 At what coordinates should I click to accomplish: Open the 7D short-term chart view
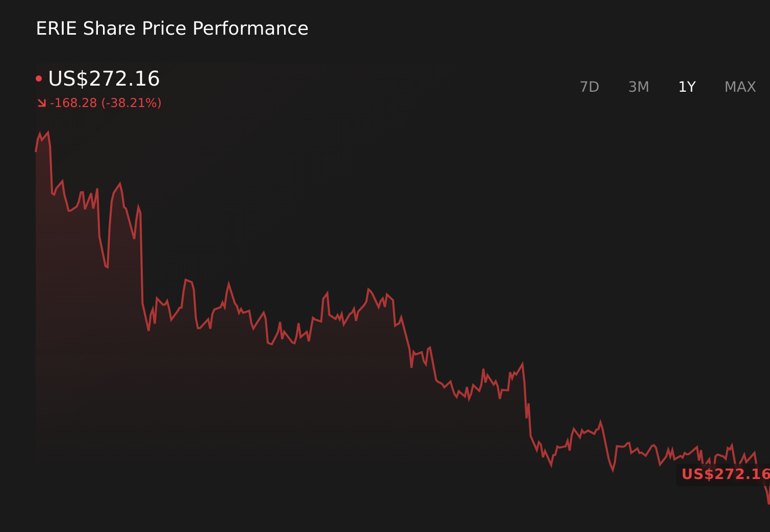(x=589, y=87)
